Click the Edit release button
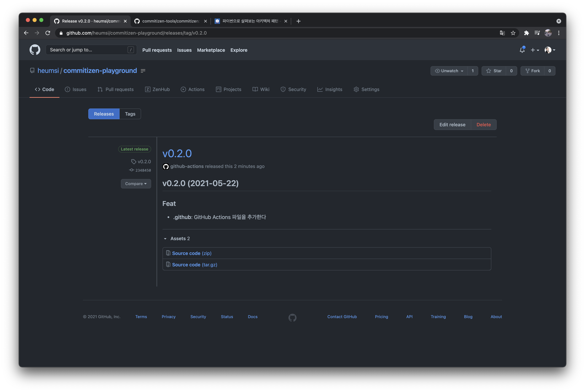This screenshot has width=585, height=392. (x=452, y=125)
